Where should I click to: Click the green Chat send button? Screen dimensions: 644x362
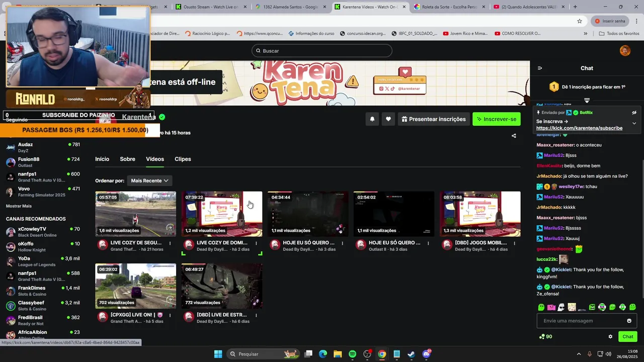(628, 337)
